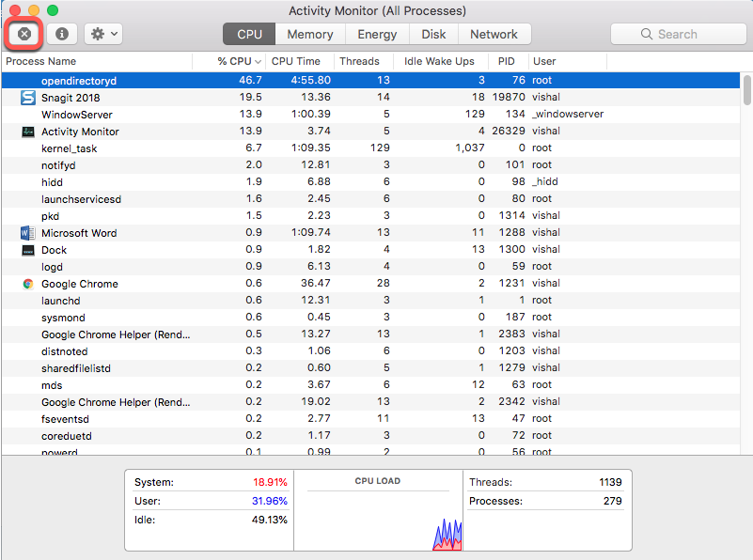Image resolution: width=753 pixels, height=560 pixels.
Task: Select the kernel_task process name
Action: (70, 148)
